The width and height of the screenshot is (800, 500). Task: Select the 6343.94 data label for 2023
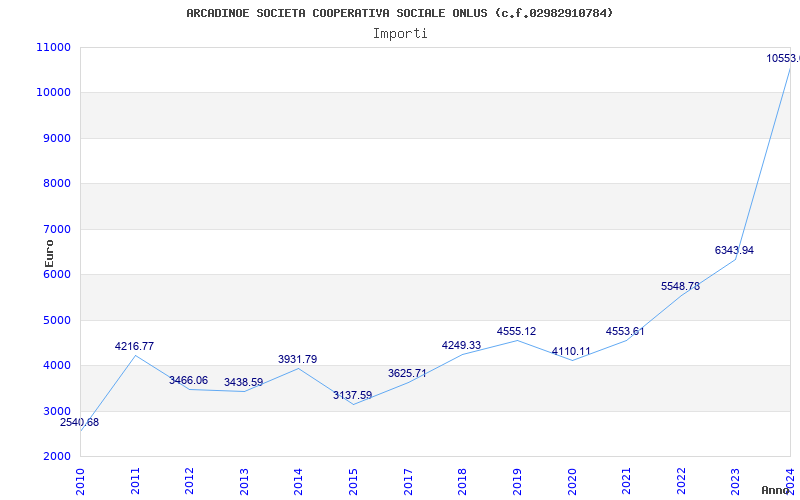[734, 250]
